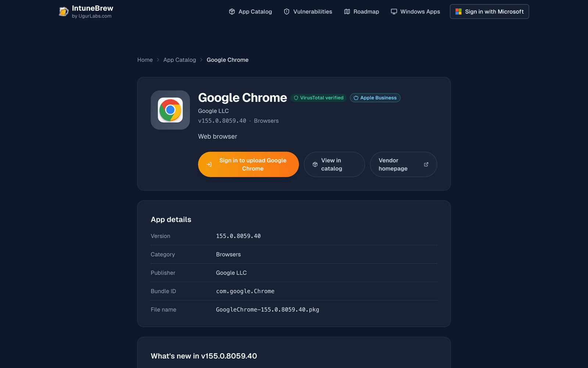Click the IntuneBrew title text
This screenshot has height=368, width=588.
[93, 8]
